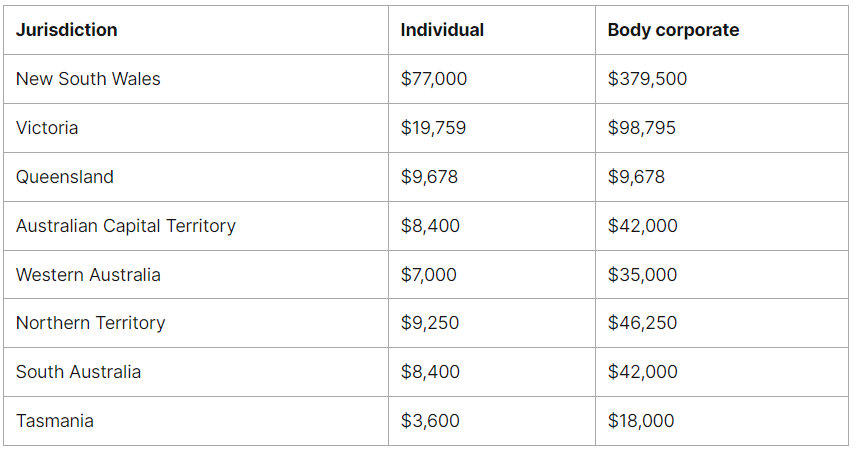Image resolution: width=856 pixels, height=451 pixels.
Task: Click the $46,250 body corporate value
Action: coord(642,323)
